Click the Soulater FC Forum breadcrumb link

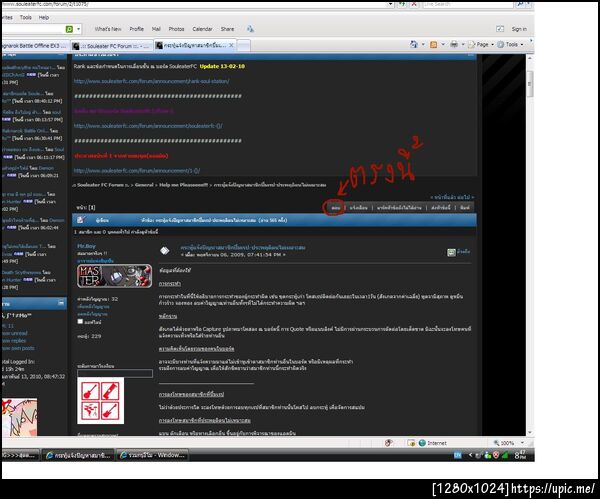point(100,185)
